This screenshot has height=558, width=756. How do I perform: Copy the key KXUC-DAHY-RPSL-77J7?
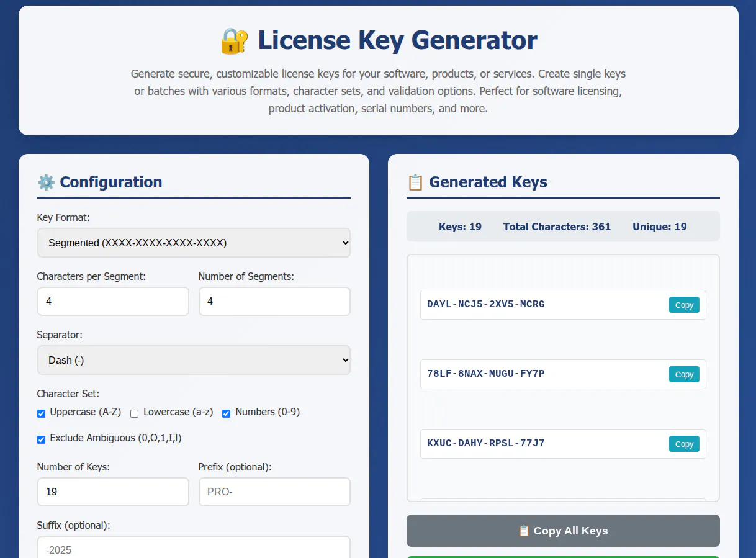684,444
